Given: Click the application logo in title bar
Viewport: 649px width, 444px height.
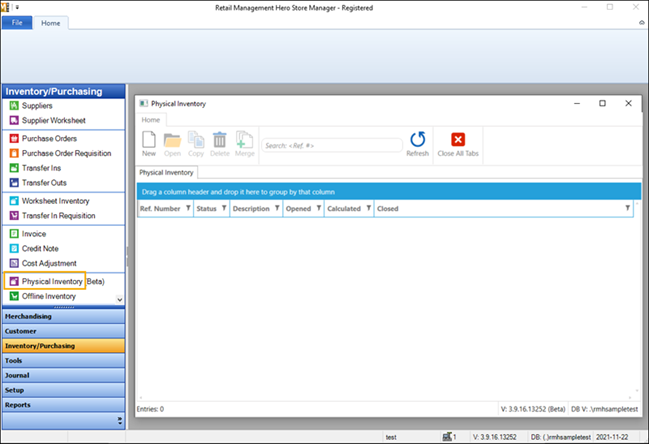Looking at the screenshot, I should 5,7.
